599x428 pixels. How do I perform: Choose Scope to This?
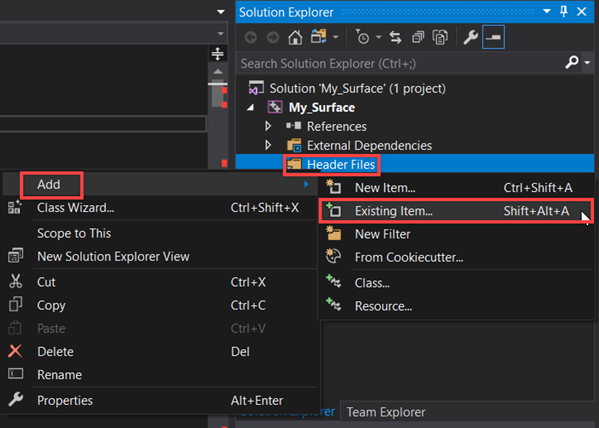pyautogui.click(x=159, y=233)
